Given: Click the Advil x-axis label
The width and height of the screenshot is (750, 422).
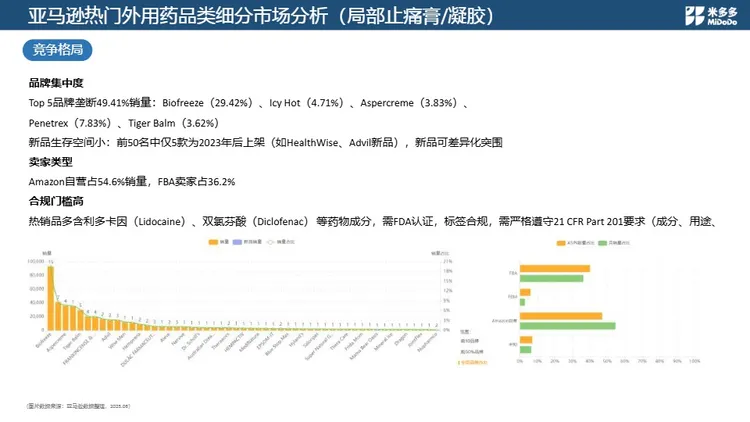Looking at the screenshot, I should point(106,337).
